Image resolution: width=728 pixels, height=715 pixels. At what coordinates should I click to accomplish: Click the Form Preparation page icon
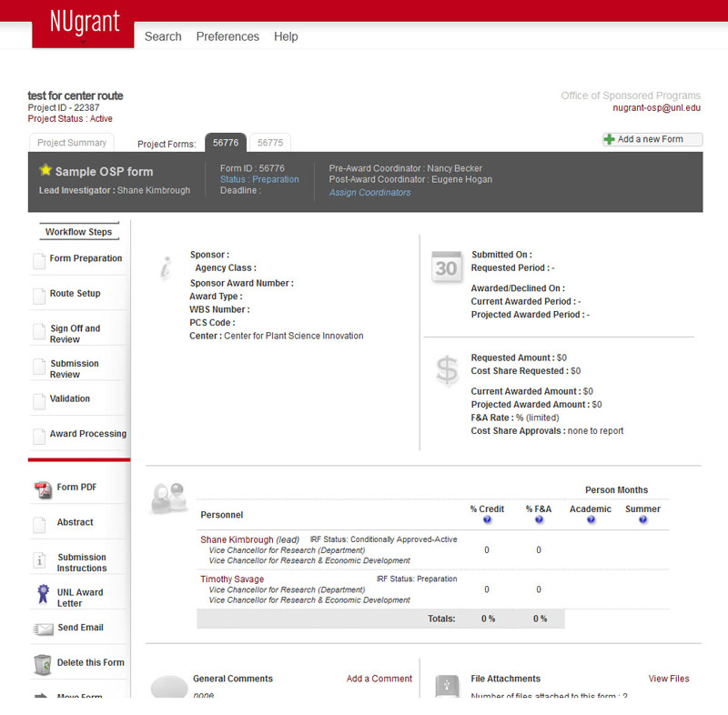39,261
